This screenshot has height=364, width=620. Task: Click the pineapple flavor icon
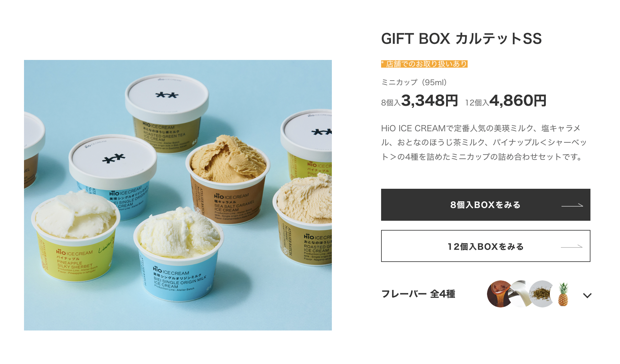(x=563, y=294)
